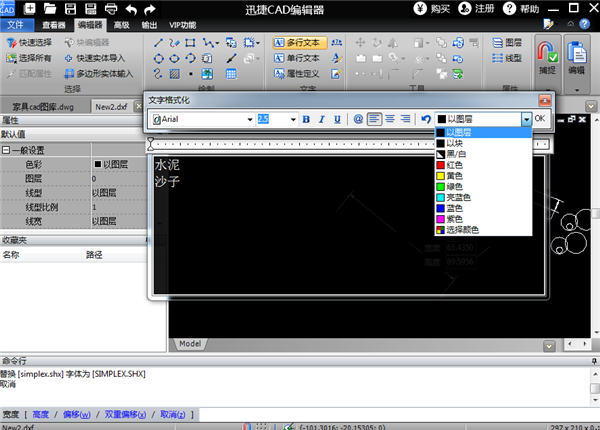Click 双重偏移(X) command option link
This screenshot has height=430, width=600.
pos(125,414)
